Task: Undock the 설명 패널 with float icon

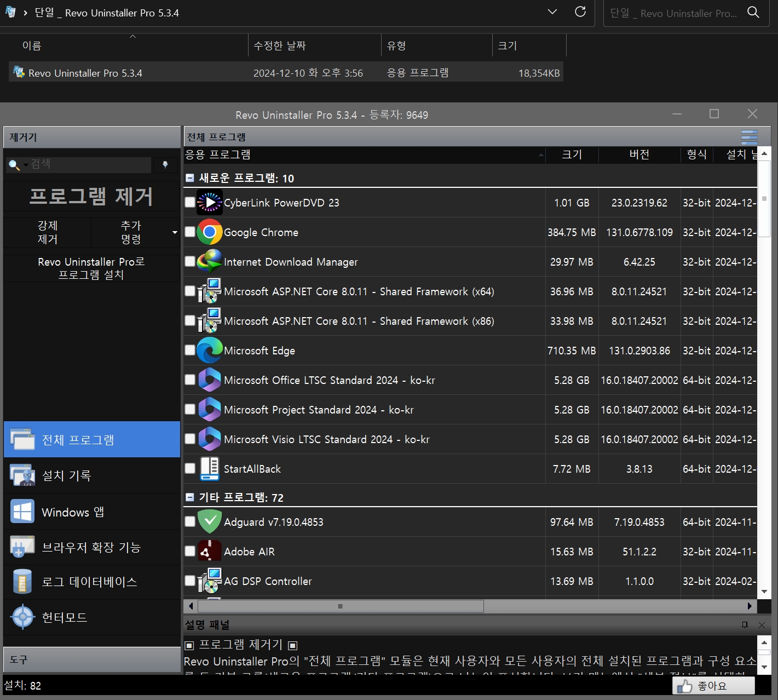Action: pos(745,625)
